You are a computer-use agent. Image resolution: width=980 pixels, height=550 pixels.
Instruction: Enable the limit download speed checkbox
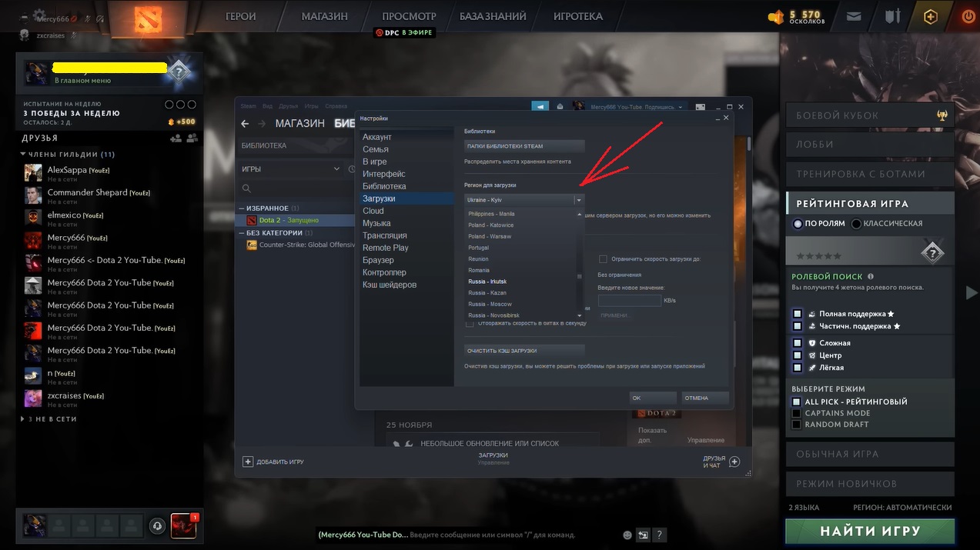[604, 259]
